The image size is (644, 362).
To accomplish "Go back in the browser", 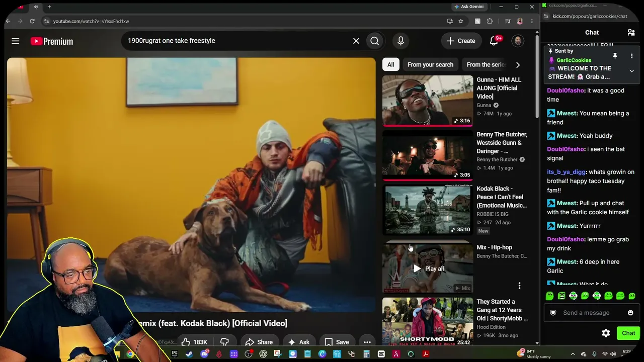I will [x=8, y=21].
